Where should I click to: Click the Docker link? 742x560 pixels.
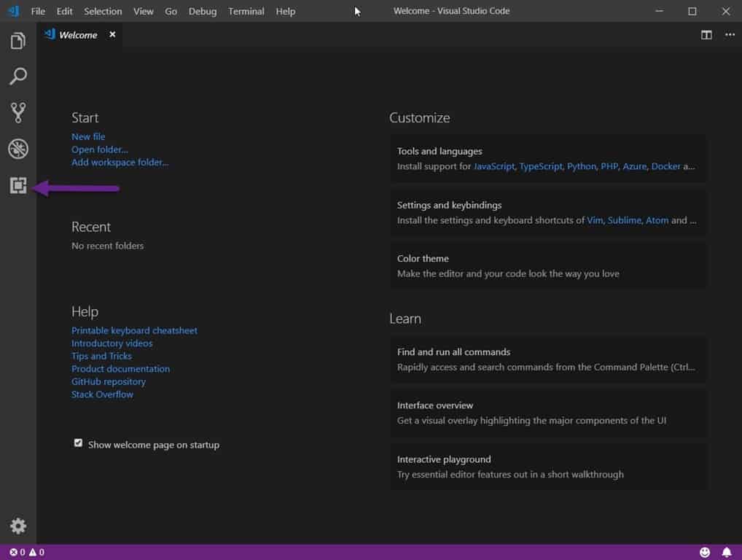[x=665, y=166]
